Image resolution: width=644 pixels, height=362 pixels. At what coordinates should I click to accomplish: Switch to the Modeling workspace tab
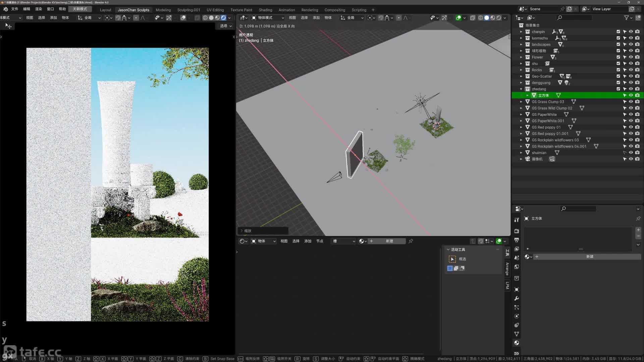pyautogui.click(x=163, y=10)
